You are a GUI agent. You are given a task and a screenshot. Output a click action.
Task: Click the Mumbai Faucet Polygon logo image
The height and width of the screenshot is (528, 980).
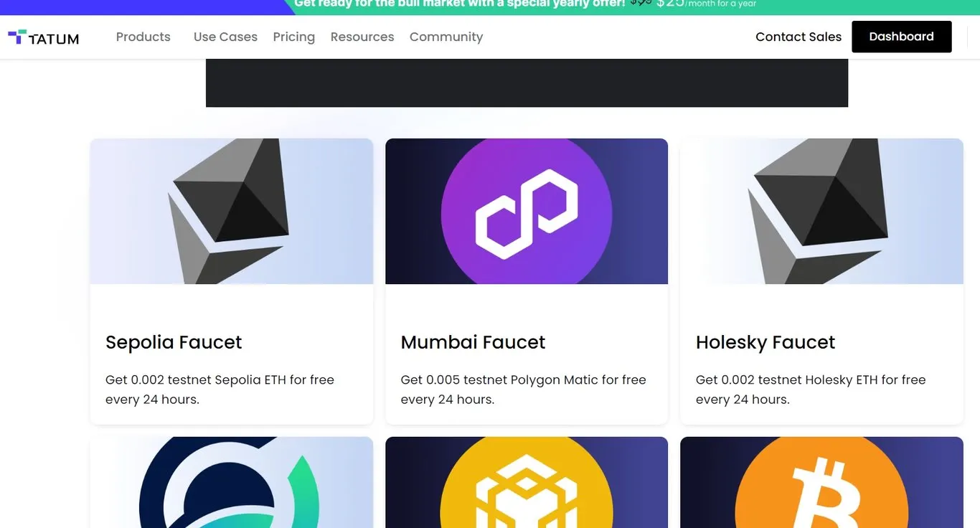pos(527,211)
